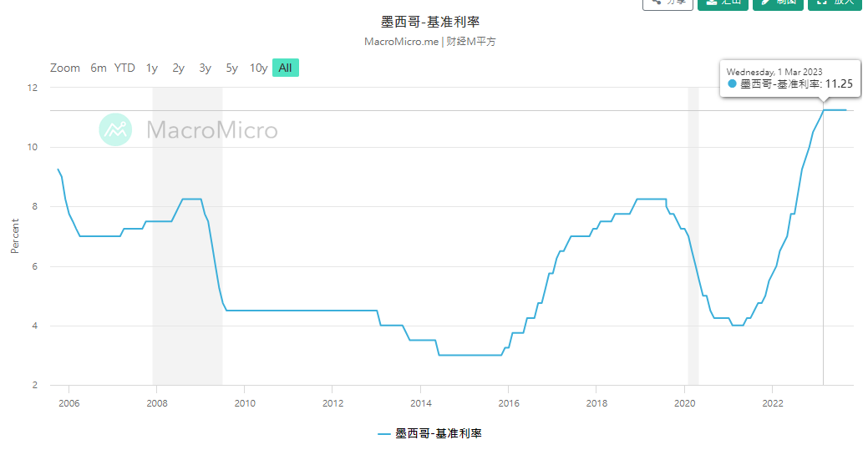Screen dimensions: 868x460
Task: Click the blue dot in the tooltip
Action: (732, 84)
